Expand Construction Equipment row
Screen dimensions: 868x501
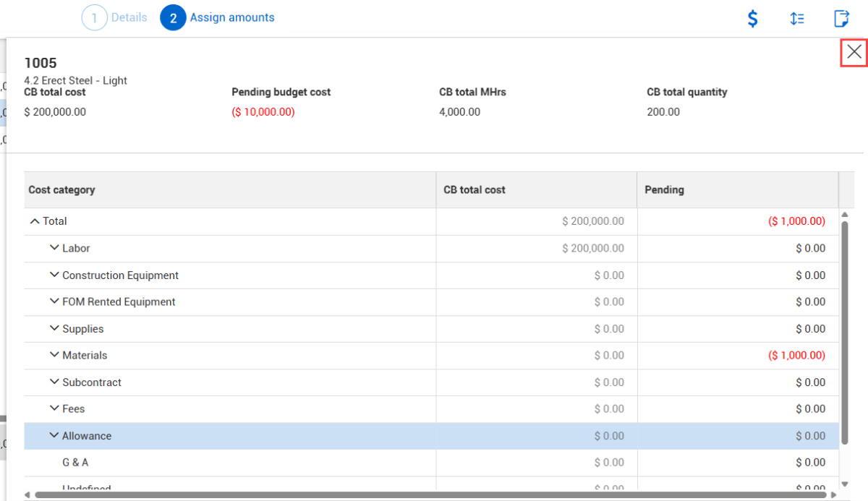point(54,275)
